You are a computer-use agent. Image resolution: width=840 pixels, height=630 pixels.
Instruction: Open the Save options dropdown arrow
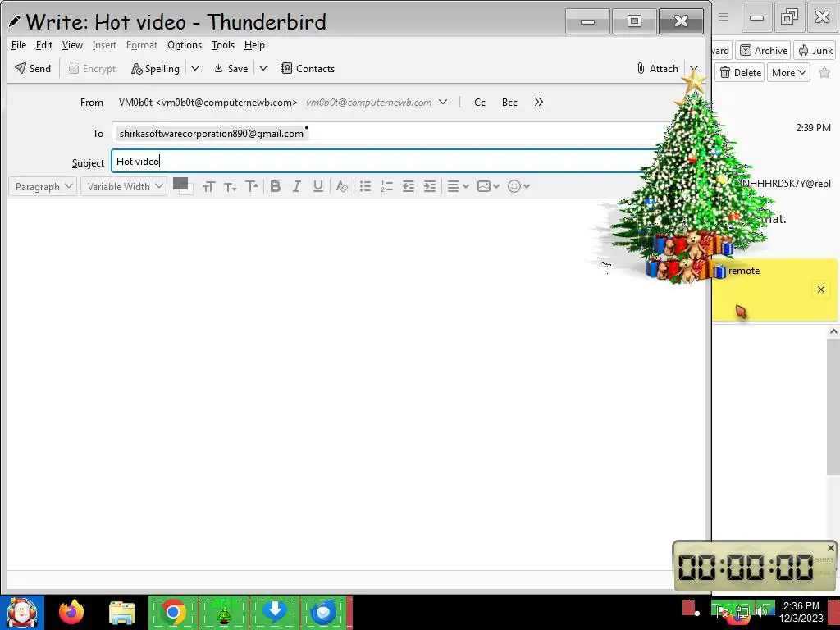pos(263,69)
